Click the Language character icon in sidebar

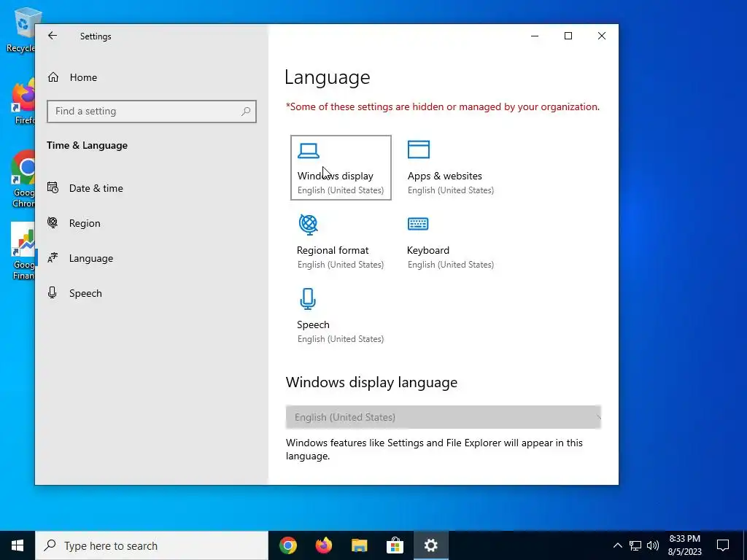[53, 257]
